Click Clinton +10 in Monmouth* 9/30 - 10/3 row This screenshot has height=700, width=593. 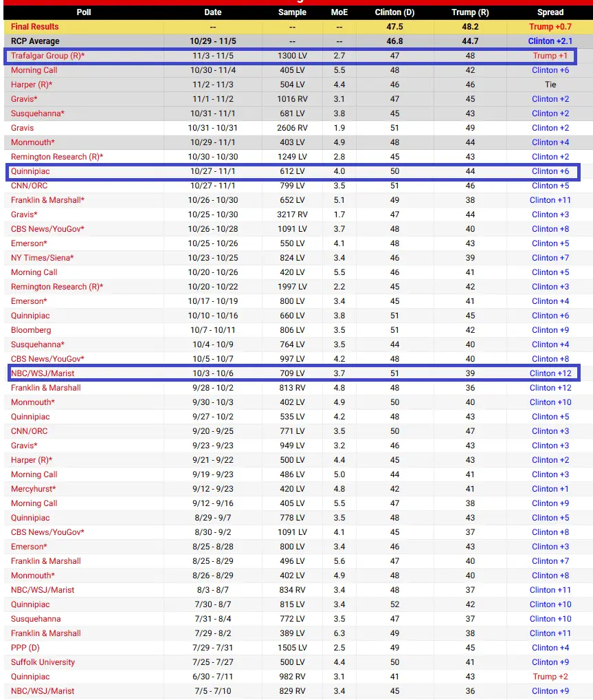point(550,402)
